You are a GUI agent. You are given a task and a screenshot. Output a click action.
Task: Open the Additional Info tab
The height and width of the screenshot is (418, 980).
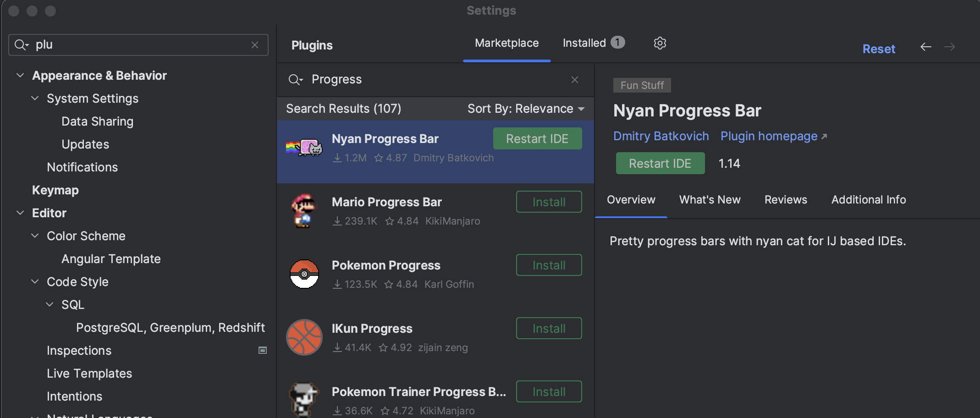(869, 200)
